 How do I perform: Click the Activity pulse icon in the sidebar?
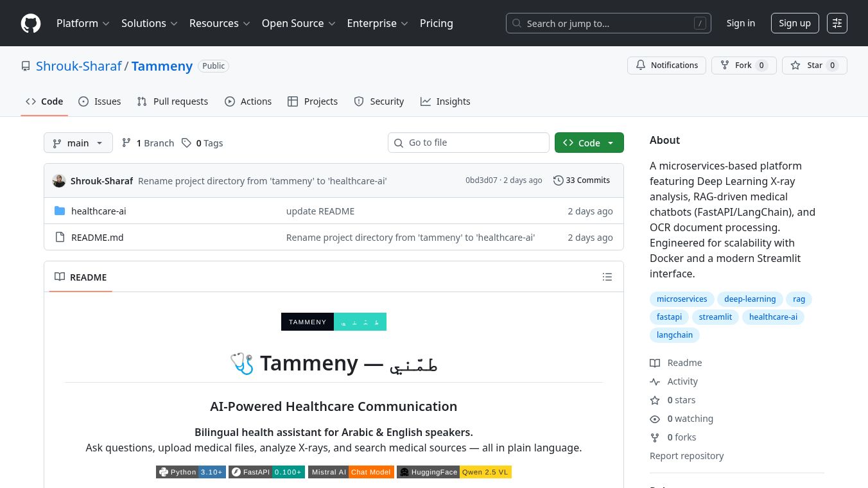pyautogui.click(x=655, y=381)
